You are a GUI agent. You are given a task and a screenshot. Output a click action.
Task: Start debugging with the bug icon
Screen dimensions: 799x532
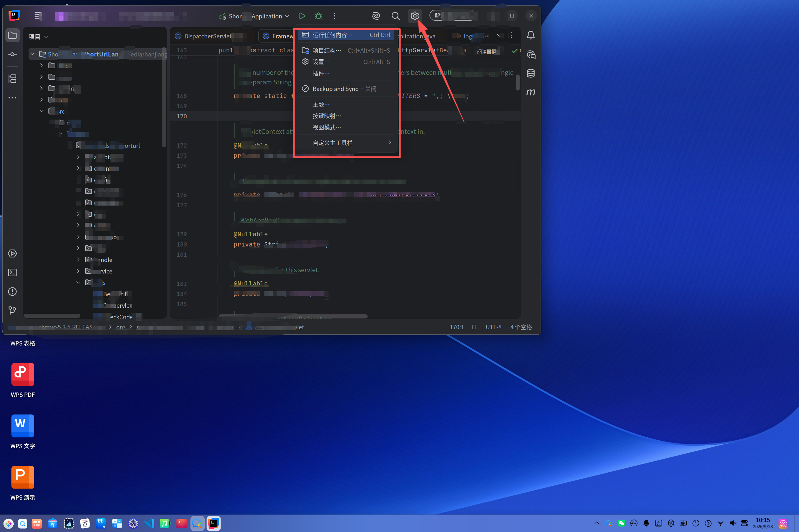coord(318,16)
